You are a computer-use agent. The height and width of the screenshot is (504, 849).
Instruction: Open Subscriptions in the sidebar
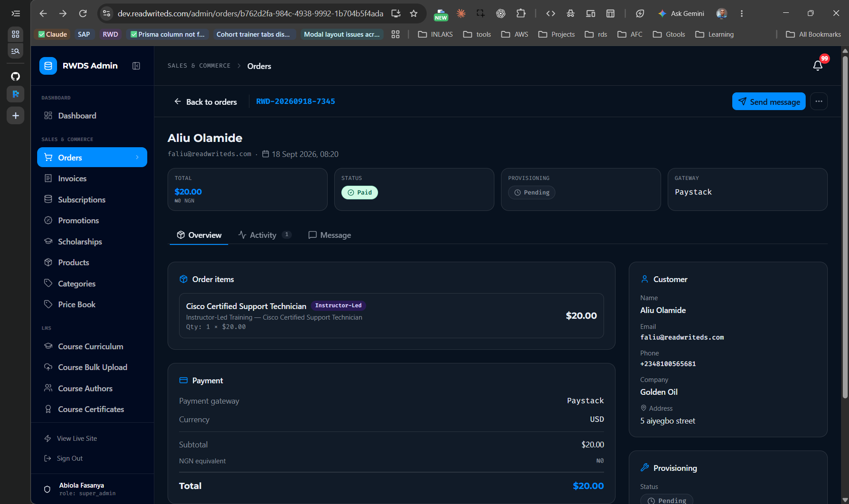click(92, 199)
